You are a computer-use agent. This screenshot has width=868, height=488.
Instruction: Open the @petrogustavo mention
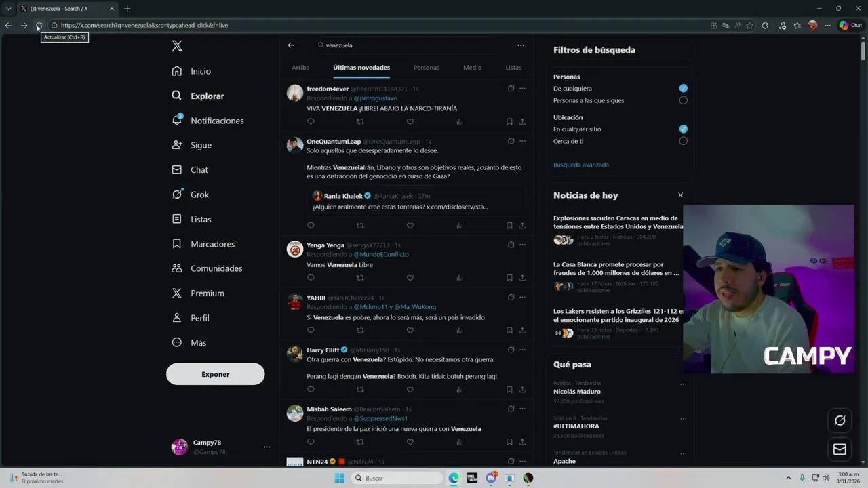[376, 98]
